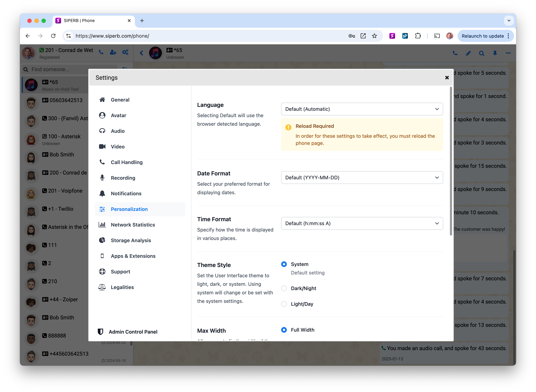
Task: Click the add contact icon in the header
Action: click(113, 52)
